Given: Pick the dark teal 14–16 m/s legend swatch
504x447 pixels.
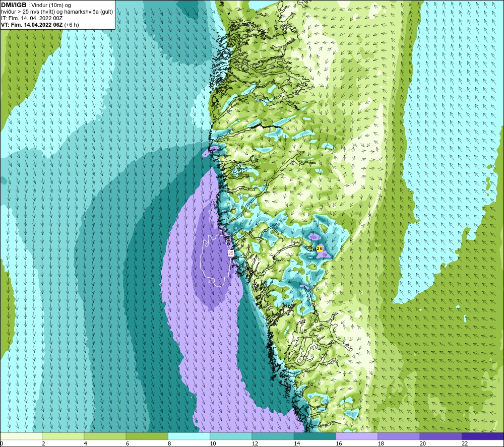Looking at the screenshot, I should click(315, 436).
